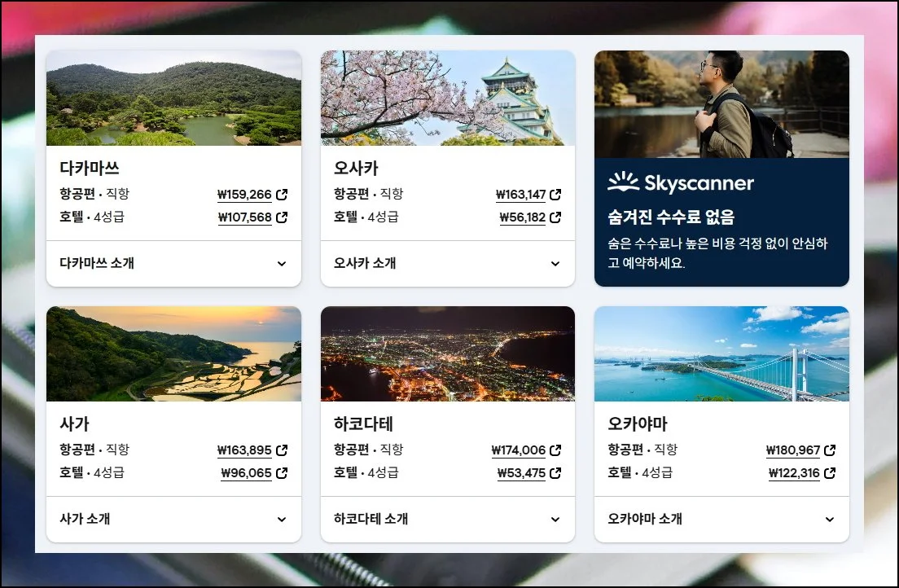Click the Okayama bridge photo
899x588 pixels.
coord(721,353)
